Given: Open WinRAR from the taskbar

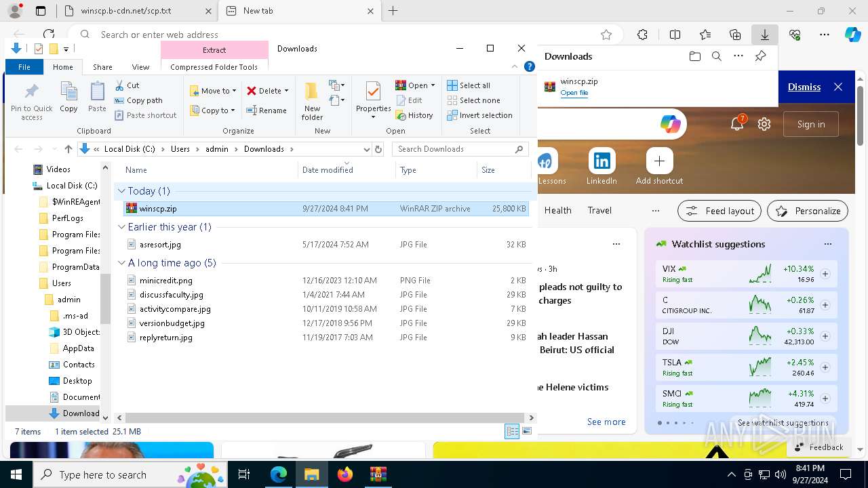Looking at the screenshot, I should pos(378,474).
